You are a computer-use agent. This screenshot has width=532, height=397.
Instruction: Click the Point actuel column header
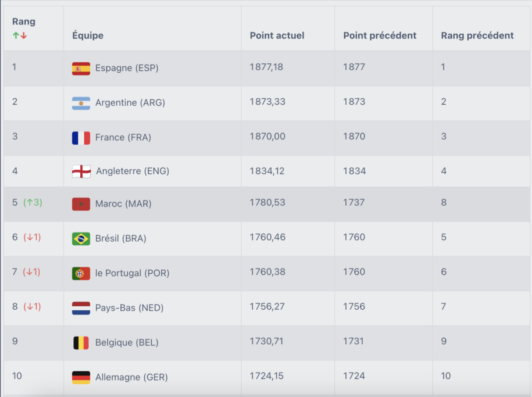[277, 35]
